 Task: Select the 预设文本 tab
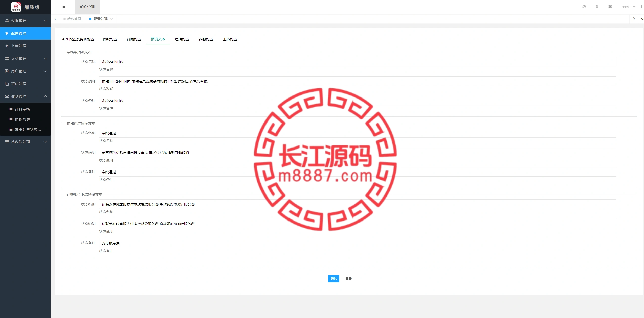coord(158,39)
